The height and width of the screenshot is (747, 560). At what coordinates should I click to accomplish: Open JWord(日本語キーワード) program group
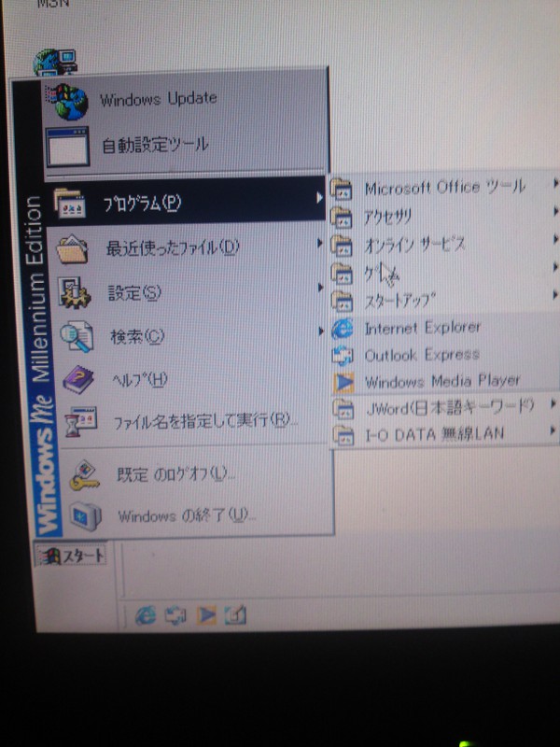445,408
